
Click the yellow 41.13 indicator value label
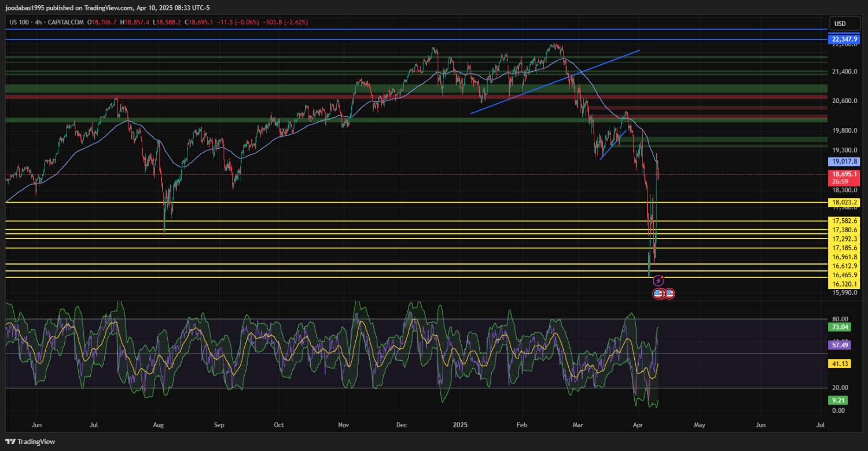[x=840, y=364]
